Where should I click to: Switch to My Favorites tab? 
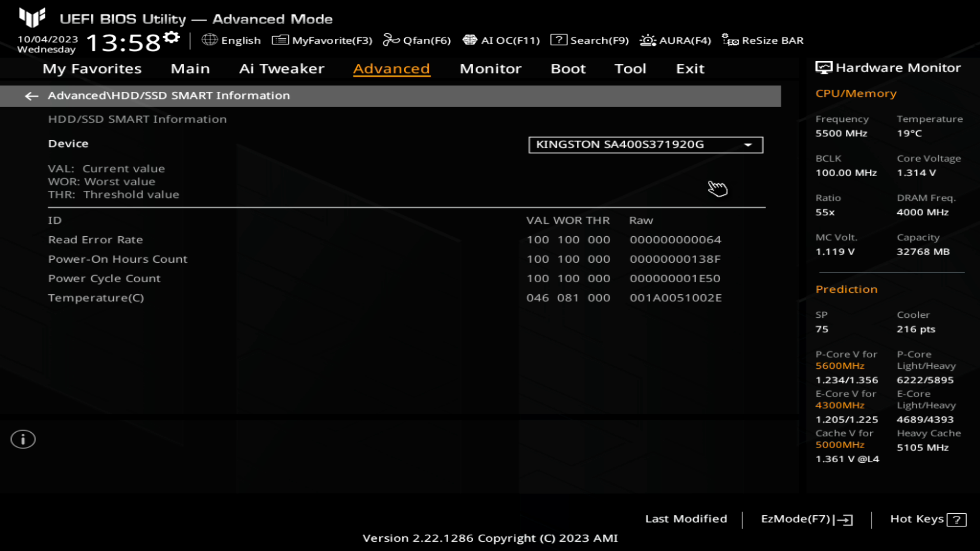pos(91,68)
